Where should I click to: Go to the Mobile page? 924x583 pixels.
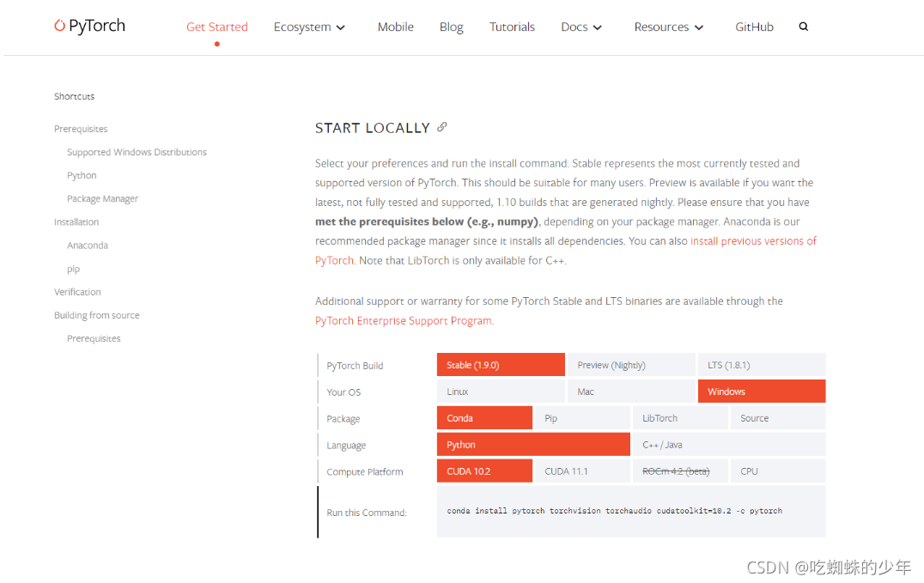(395, 27)
